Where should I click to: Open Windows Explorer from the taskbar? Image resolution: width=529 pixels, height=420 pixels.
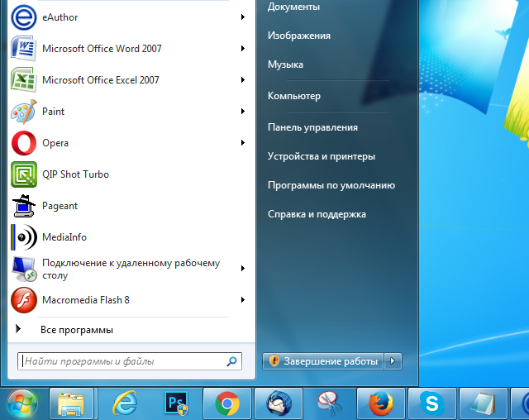tap(71, 403)
